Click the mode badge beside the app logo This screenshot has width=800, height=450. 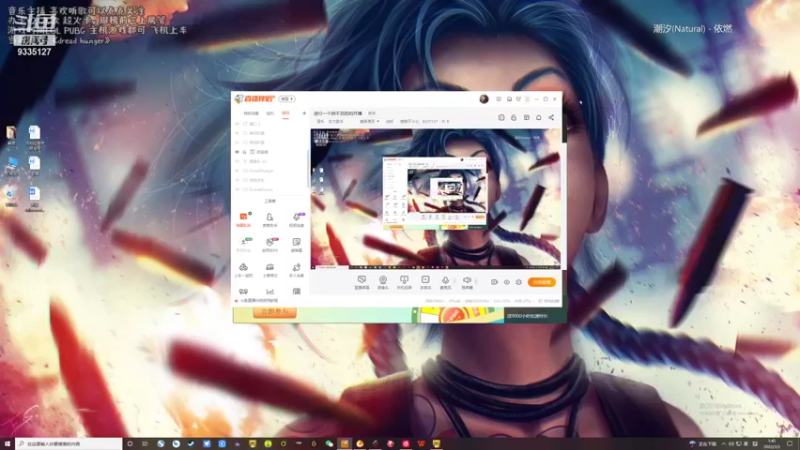287,99
